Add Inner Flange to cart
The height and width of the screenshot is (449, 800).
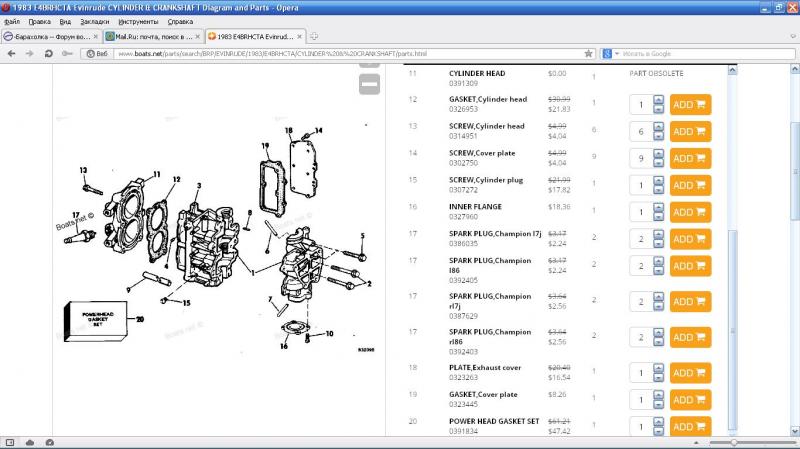pyautogui.click(x=689, y=212)
